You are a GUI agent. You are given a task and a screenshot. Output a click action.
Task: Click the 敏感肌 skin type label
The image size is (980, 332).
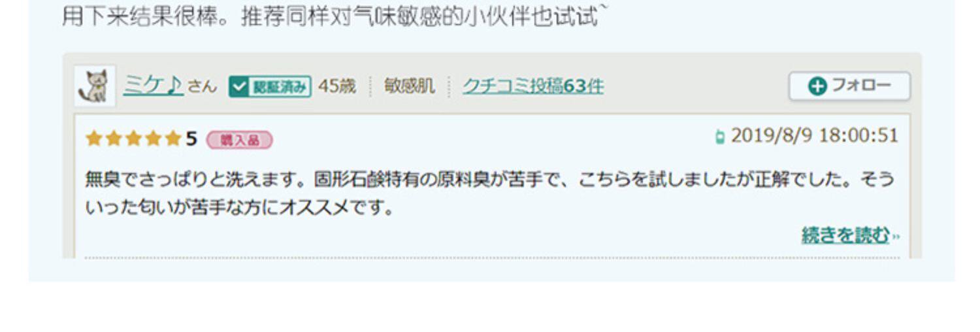[x=409, y=86]
